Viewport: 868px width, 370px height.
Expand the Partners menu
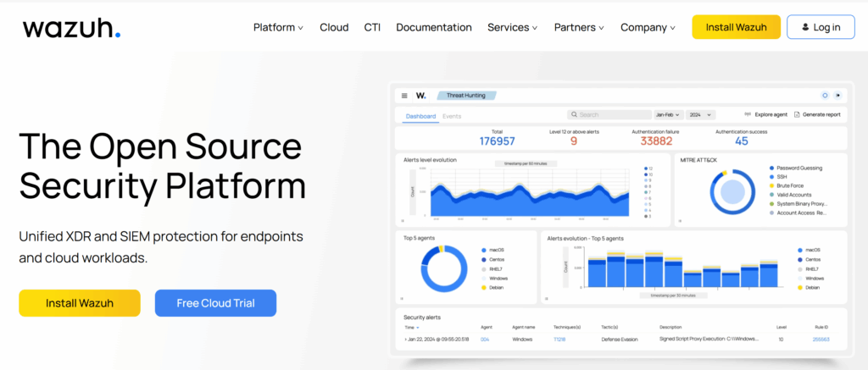tap(579, 28)
